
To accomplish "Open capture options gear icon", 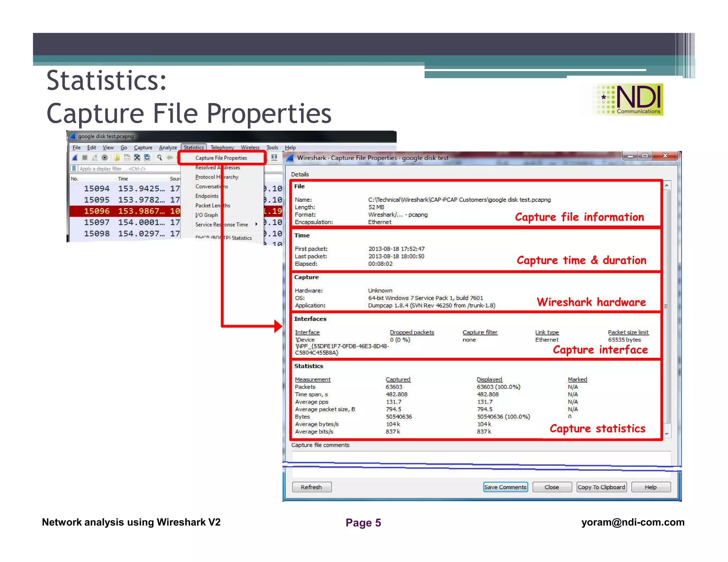I will point(105,158).
